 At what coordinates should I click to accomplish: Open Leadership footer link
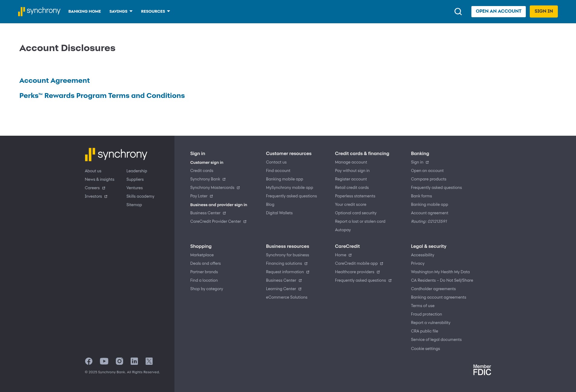[137, 171]
